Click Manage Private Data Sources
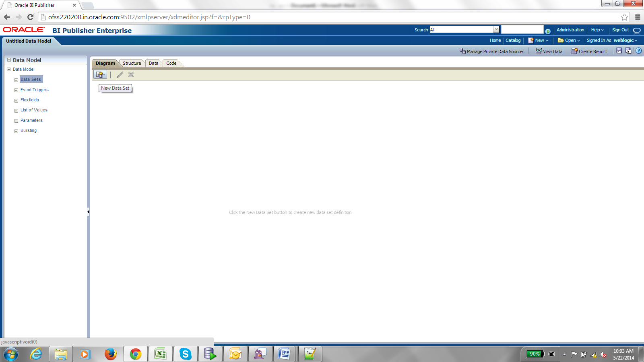This screenshot has height=362, width=644. pyautogui.click(x=492, y=51)
